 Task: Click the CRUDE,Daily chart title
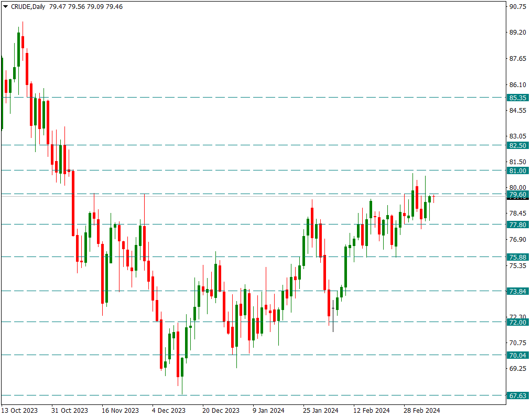pos(28,7)
